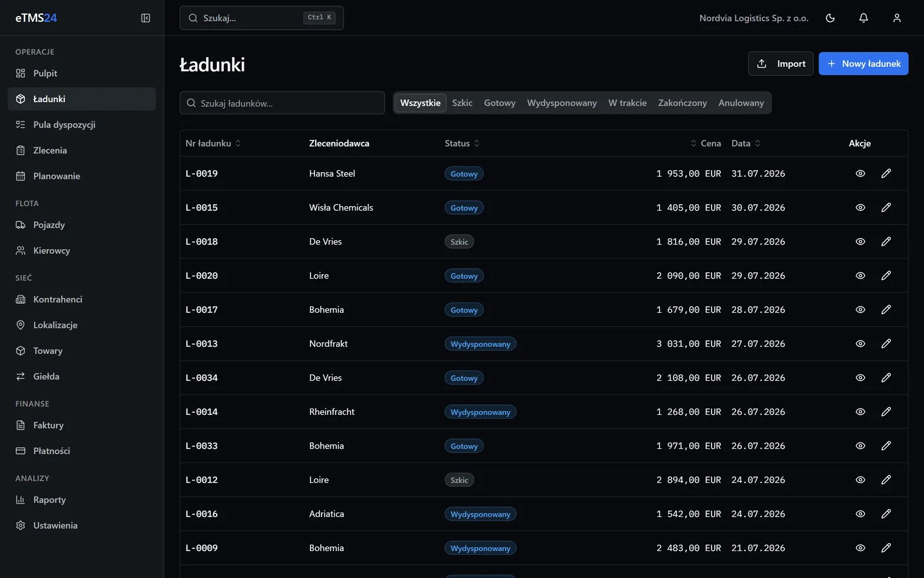Collapse the sidebar panel icon

point(146,18)
